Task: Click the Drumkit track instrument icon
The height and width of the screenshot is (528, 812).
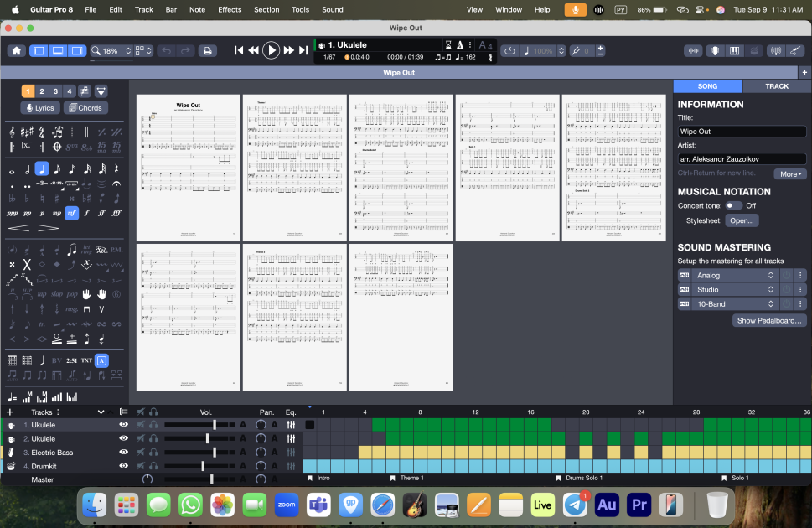Action: tap(11, 466)
